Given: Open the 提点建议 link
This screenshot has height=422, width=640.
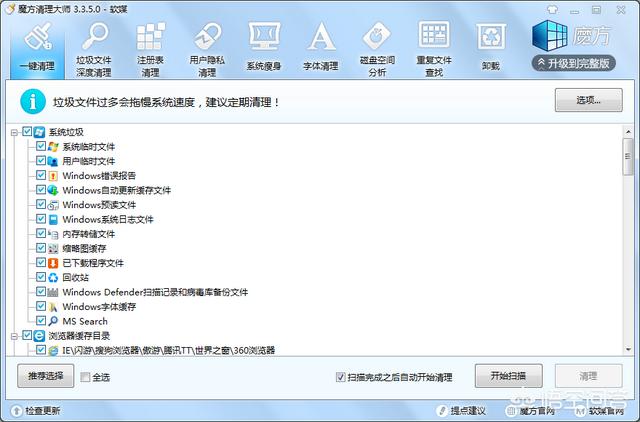Looking at the screenshot, I should [461, 411].
